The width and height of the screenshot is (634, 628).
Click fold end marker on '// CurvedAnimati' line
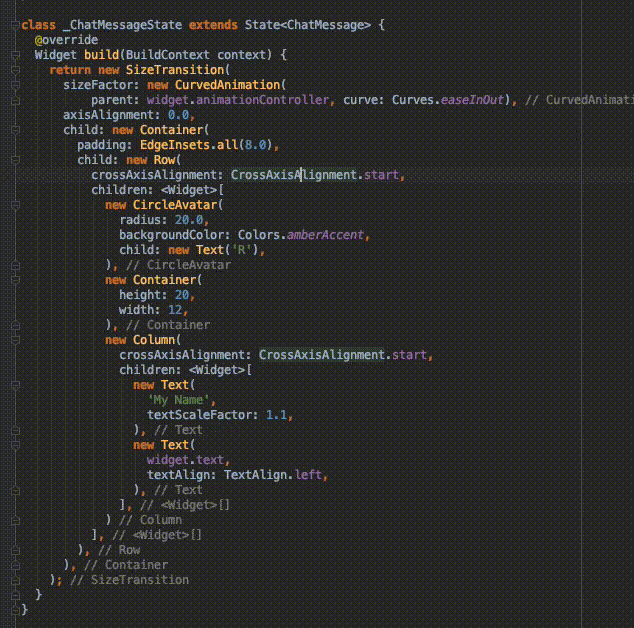click(x=15, y=100)
